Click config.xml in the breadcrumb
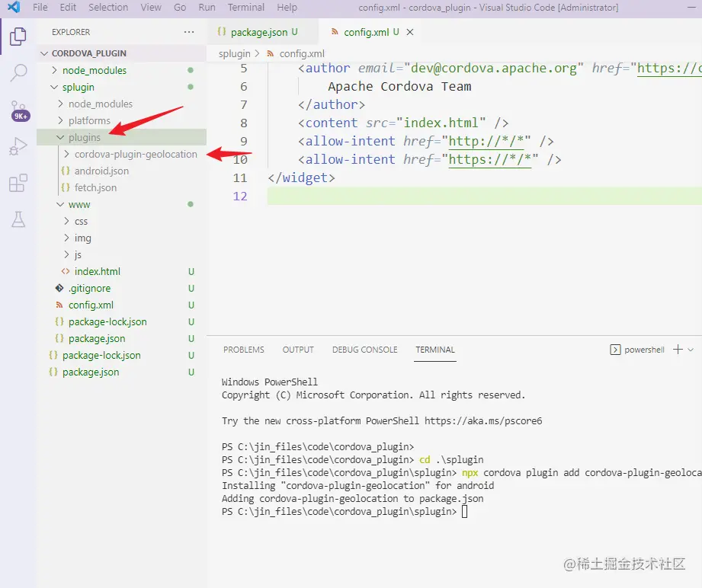 302,54
